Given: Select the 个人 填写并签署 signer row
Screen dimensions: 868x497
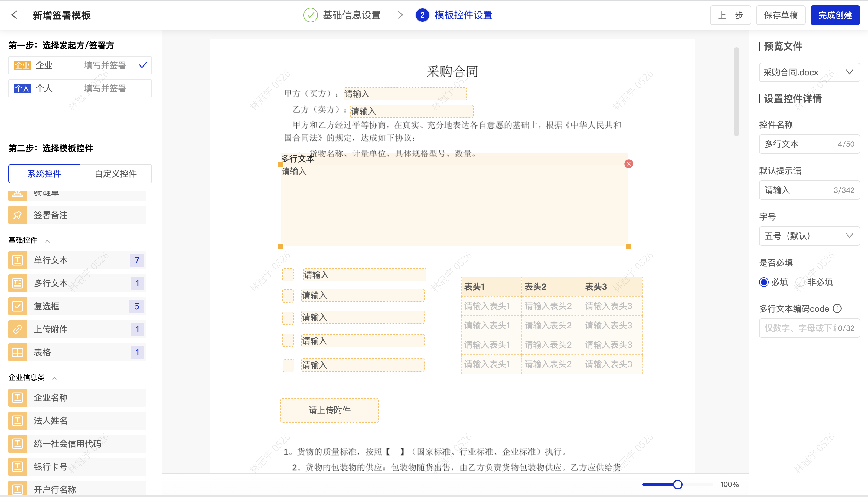Looking at the screenshot, I should point(80,88).
